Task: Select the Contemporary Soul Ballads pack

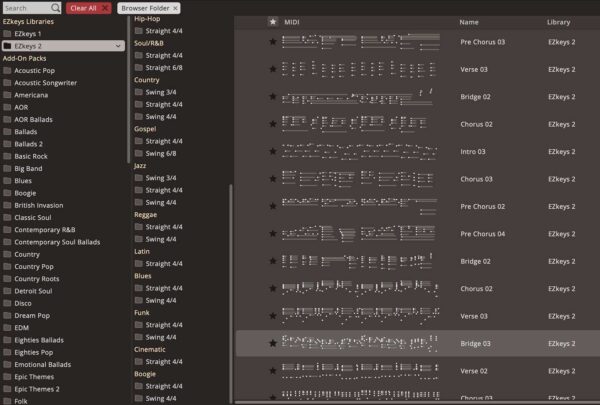Action: coord(57,242)
